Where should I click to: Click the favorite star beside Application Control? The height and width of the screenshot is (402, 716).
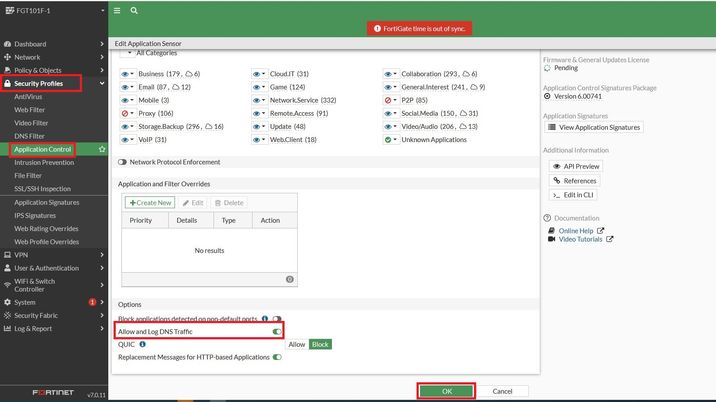(x=102, y=149)
